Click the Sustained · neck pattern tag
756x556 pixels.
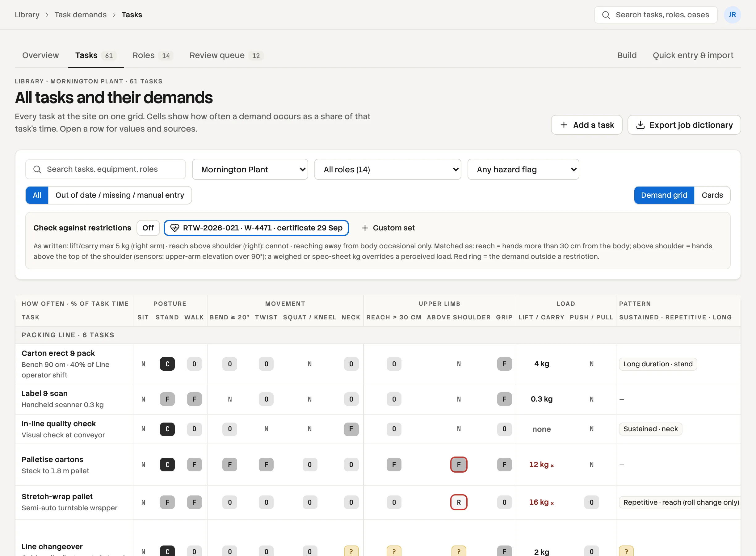click(650, 429)
